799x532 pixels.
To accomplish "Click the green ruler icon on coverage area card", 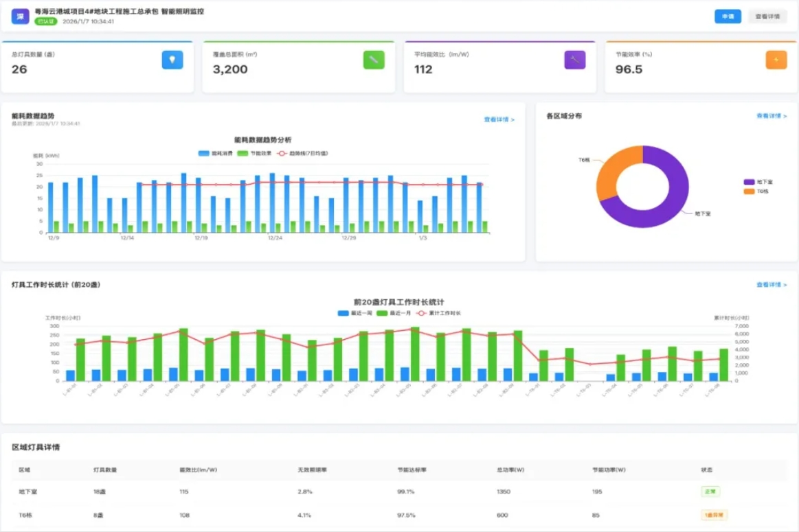I will coord(374,60).
